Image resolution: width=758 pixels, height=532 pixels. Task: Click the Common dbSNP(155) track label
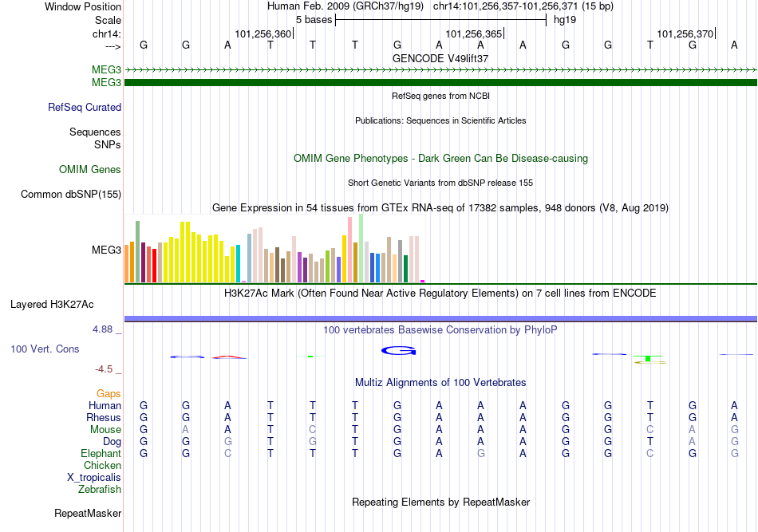coord(70,195)
